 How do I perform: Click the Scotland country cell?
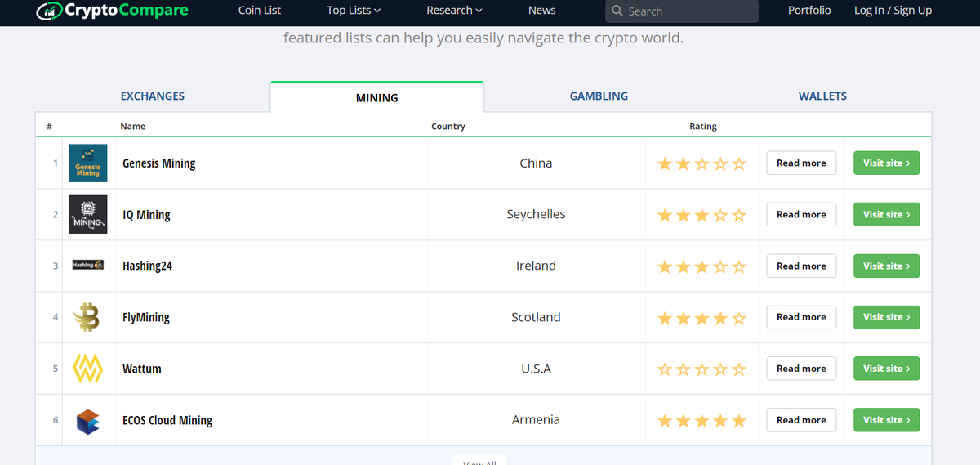(x=536, y=317)
